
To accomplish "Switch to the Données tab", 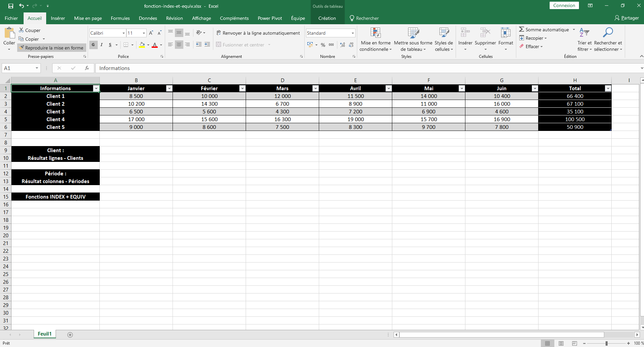I will pyautogui.click(x=148, y=18).
